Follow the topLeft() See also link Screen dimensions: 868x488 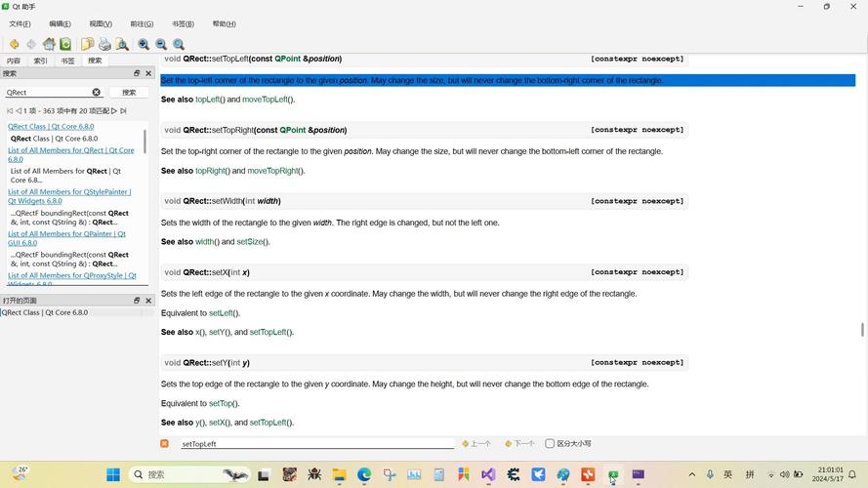click(x=210, y=100)
